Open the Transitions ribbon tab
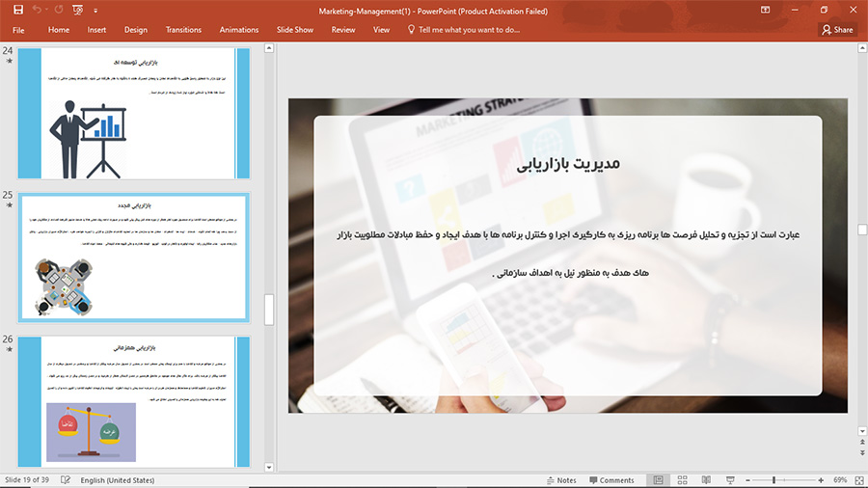868x488 pixels. point(183,30)
